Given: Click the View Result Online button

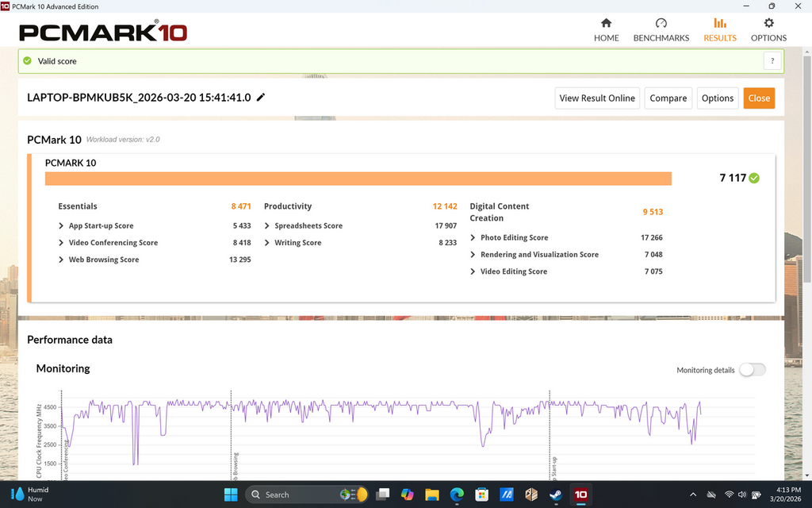Looking at the screenshot, I should point(596,98).
